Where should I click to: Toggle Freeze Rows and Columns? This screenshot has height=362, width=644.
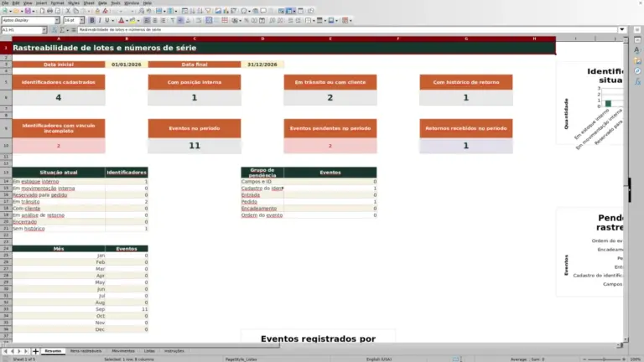click(x=289, y=11)
